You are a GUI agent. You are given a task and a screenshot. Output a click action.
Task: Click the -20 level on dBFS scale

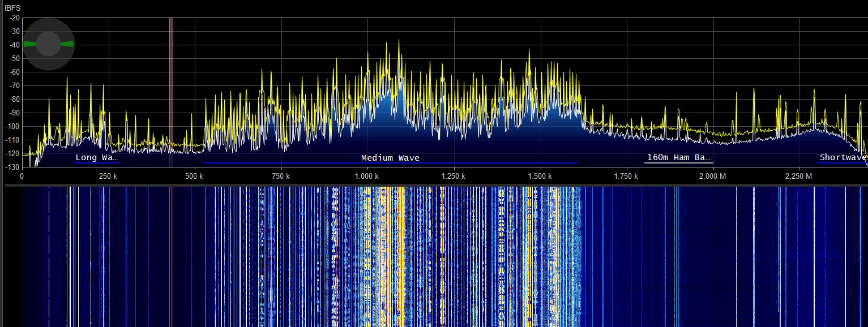point(14,18)
